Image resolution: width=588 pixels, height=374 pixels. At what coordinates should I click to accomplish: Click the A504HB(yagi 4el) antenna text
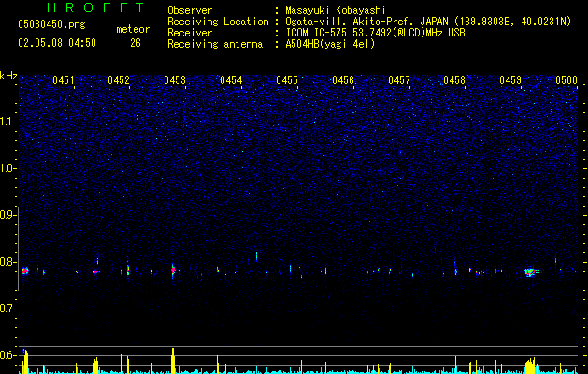click(330, 44)
